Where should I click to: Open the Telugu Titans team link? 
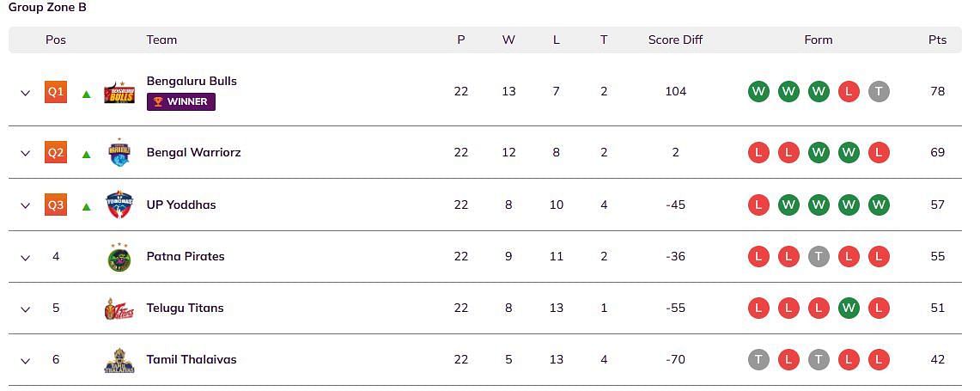pyautogui.click(x=185, y=308)
